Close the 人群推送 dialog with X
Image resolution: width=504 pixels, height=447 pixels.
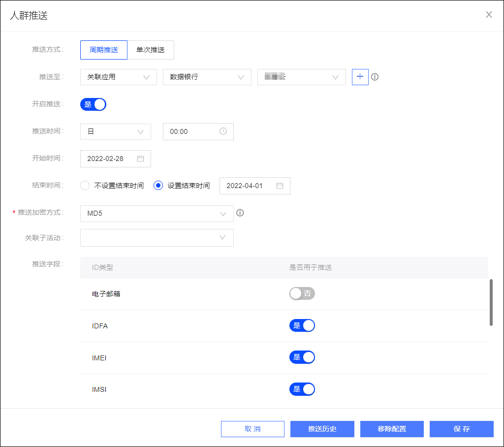489,15
